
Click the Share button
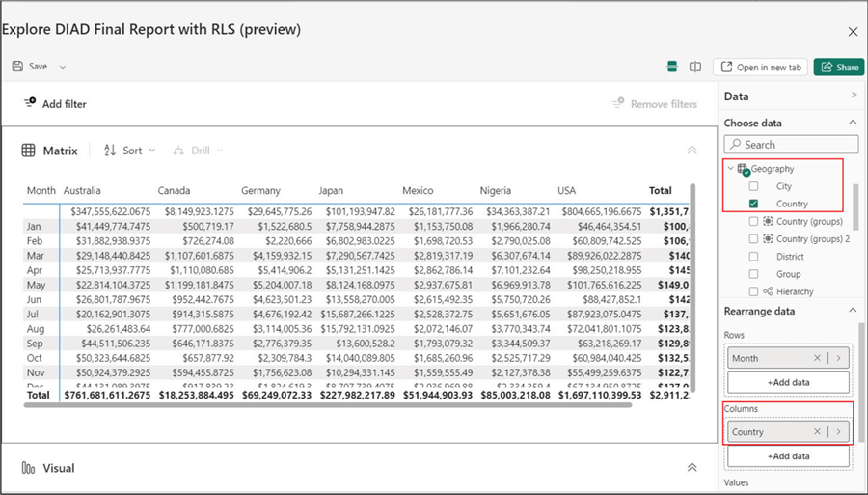coord(838,67)
